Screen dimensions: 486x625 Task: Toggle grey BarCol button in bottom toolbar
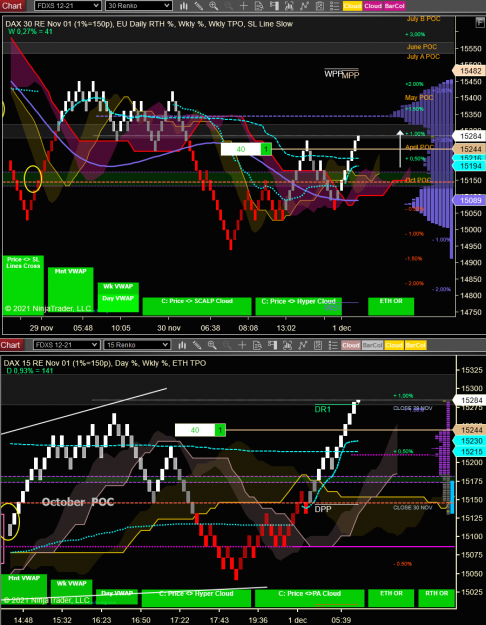372,345
